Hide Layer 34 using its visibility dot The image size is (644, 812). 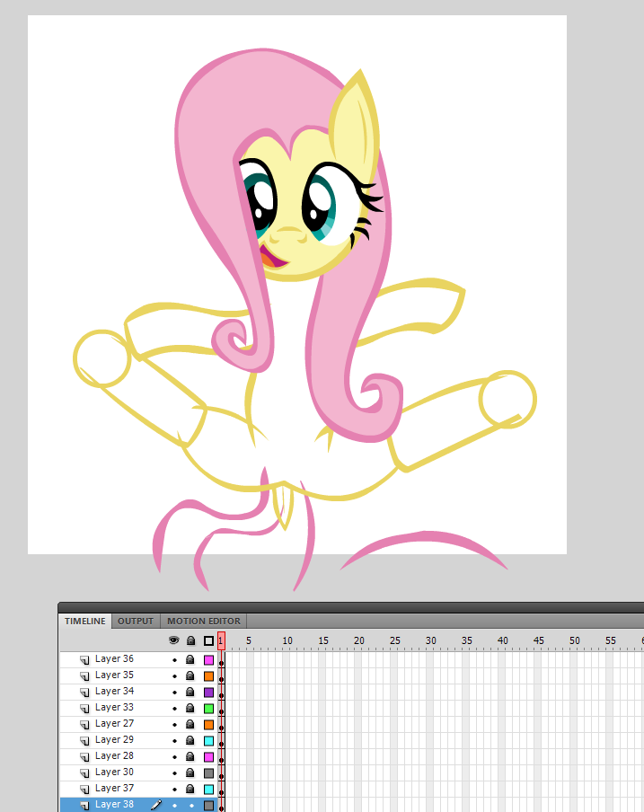[x=174, y=693]
